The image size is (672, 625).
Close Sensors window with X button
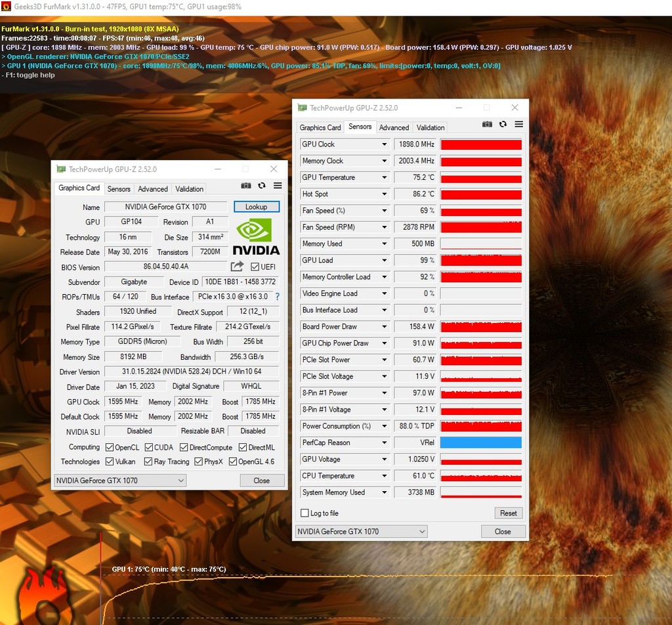(514, 108)
